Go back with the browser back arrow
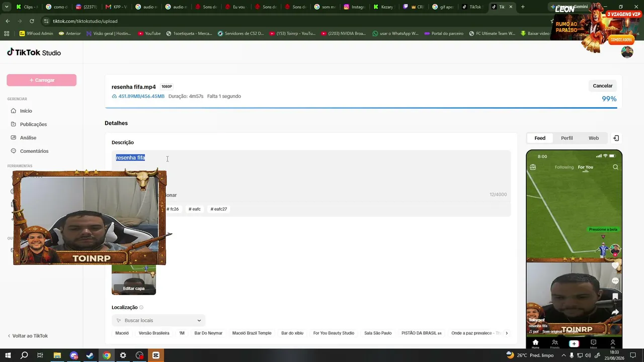The image size is (644, 362). pyautogui.click(x=8, y=21)
